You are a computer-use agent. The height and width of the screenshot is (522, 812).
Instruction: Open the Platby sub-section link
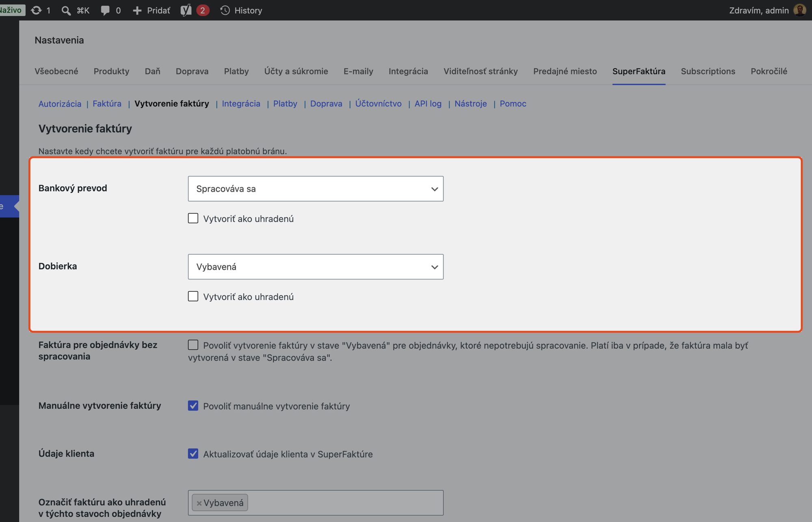tap(285, 104)
